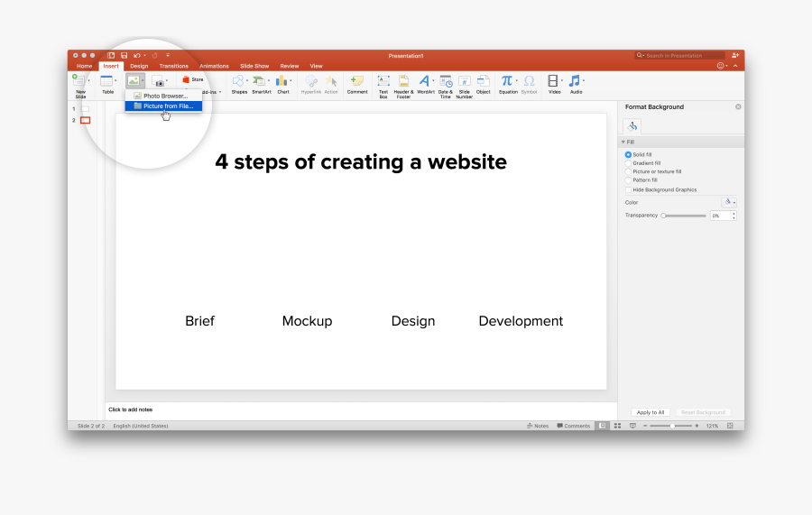The height and width of the screenshot is (515, 812).
Task: Click the Search in Presentation field
Action: click(679, 55)
